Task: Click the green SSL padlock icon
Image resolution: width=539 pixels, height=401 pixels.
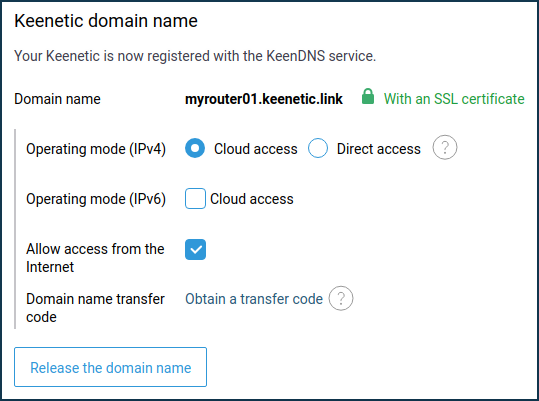Action: [368, 97]
